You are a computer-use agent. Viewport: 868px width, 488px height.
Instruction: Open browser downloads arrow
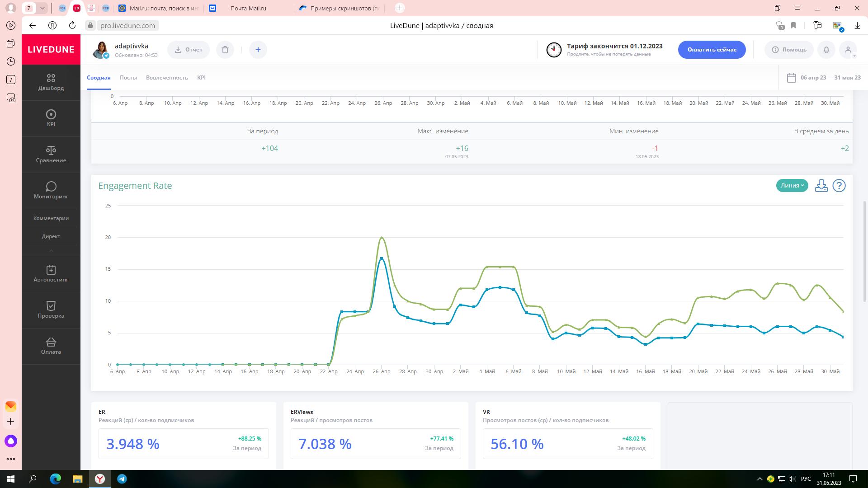coord(857,26)
